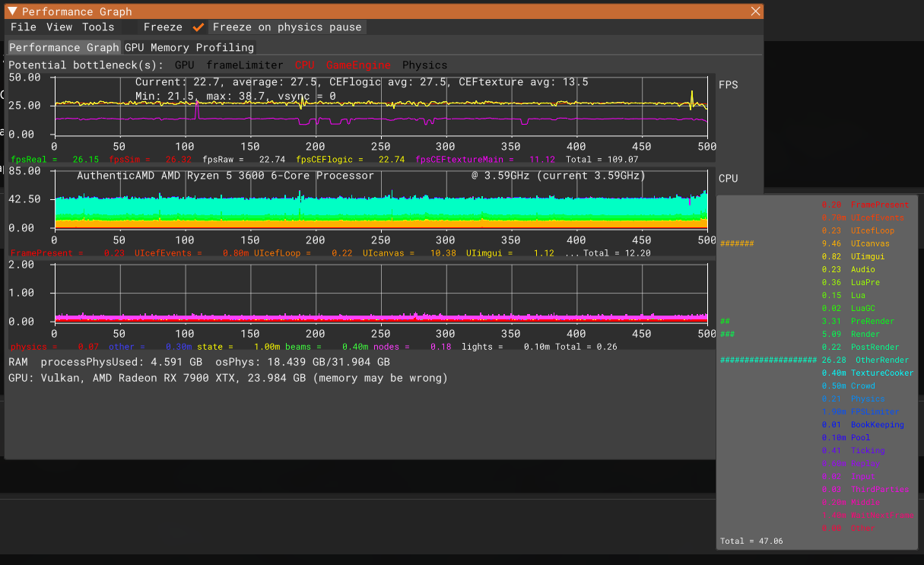Click FPSLimiter legend entry
Image resolution: width=924 pixels, height=565 pixels.
(860, 412)
